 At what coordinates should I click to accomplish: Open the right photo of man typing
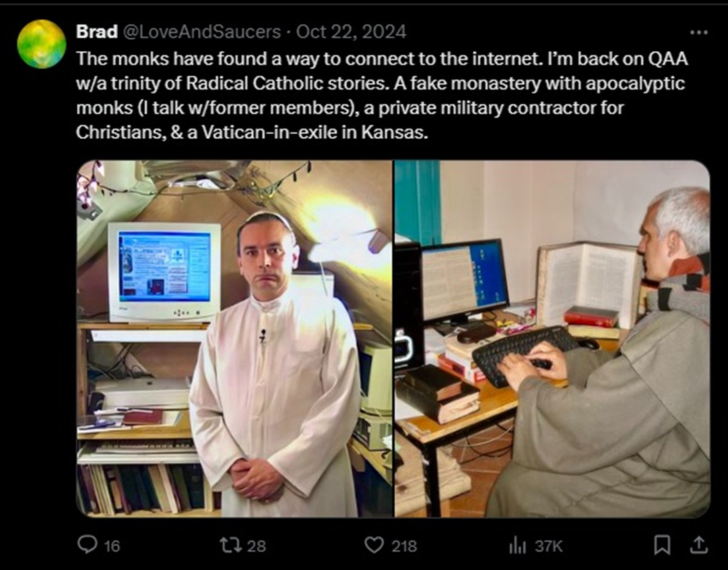[x=552, y=339]
